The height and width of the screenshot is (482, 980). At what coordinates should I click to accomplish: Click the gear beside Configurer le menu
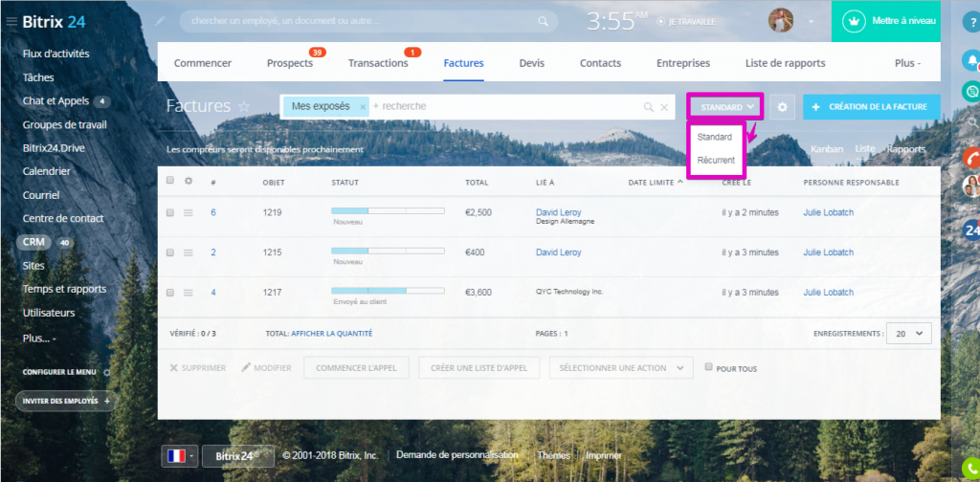pyautogui.click(x=106, y=372)
